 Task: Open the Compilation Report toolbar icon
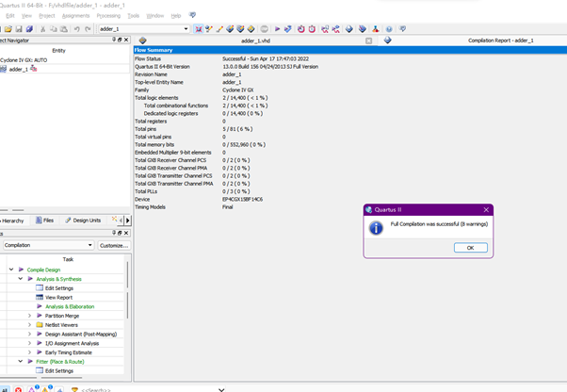point(348,29)
